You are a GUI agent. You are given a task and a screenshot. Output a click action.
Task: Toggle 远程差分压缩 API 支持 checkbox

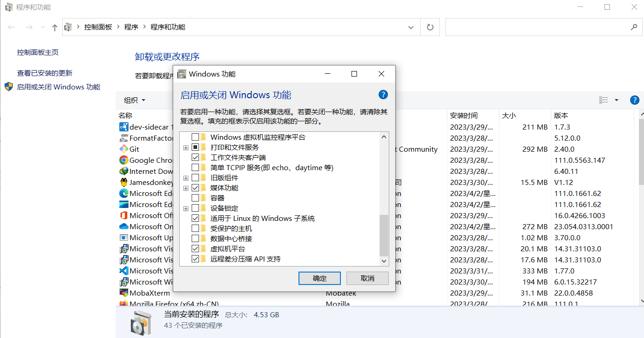195,259
